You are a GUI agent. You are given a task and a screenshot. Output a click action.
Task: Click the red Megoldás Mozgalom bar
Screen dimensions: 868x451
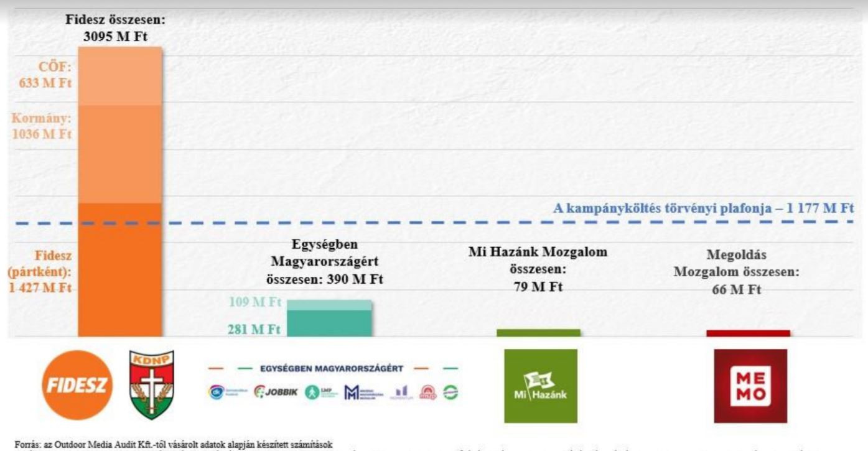[x=748, y=333]
